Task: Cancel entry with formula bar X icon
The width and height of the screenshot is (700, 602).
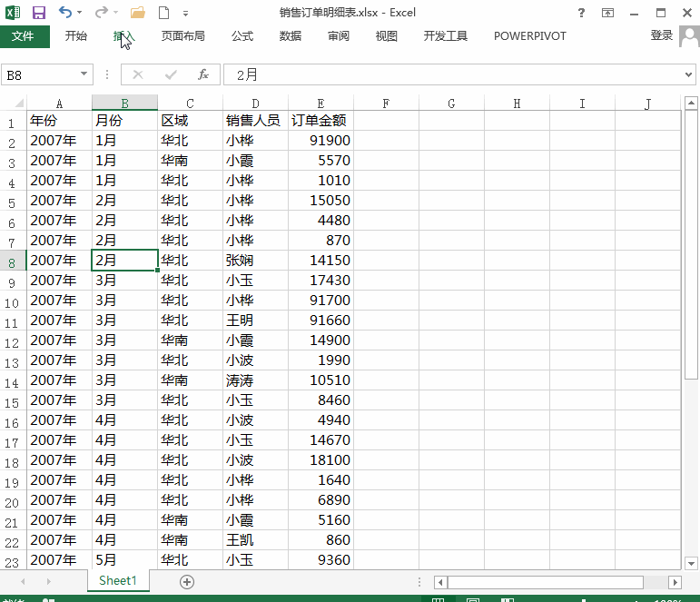Action: point(138,74)
